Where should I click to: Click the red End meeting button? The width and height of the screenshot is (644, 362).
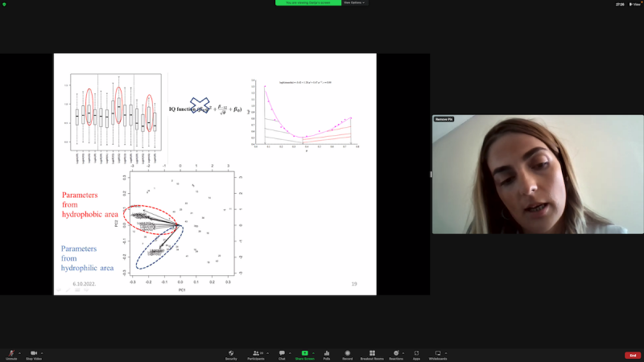[633, 355]
